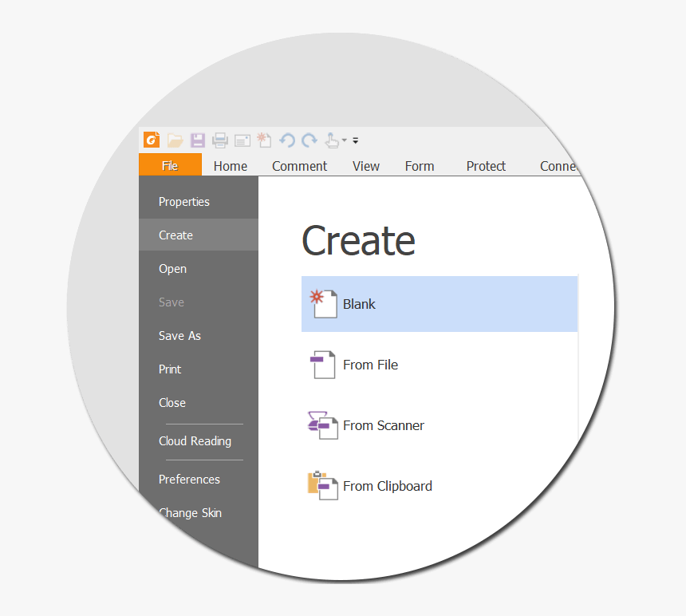Click Cloud Reading in the sidebar
686x616 pixels.
[195, 440]
